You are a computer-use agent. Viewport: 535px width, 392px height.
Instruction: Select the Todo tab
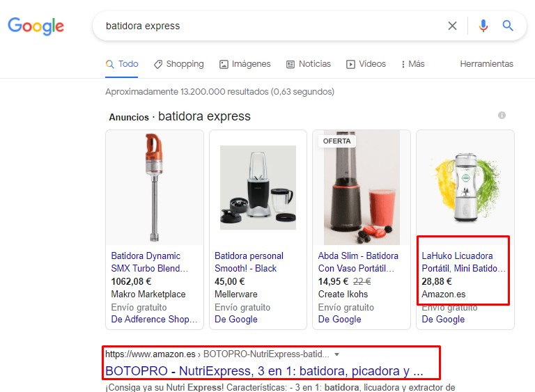pos(122,64)
